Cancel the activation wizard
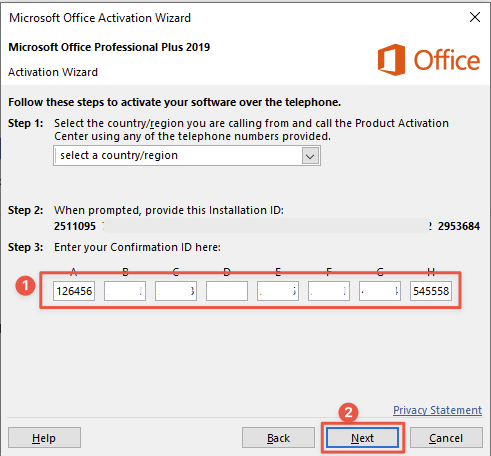Image resolution: width=491 pixels, height=456 pixels. point(446,438)
